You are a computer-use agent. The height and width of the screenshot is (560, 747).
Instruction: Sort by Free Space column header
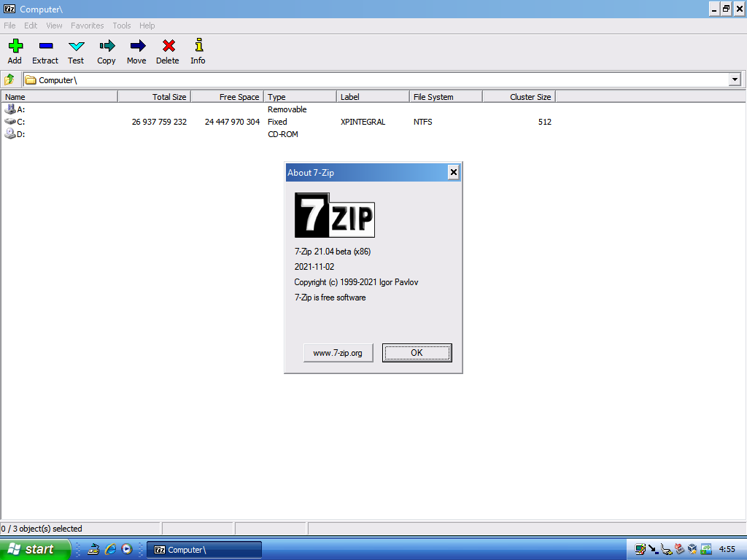pyautogui.click(x=228, y=97)
